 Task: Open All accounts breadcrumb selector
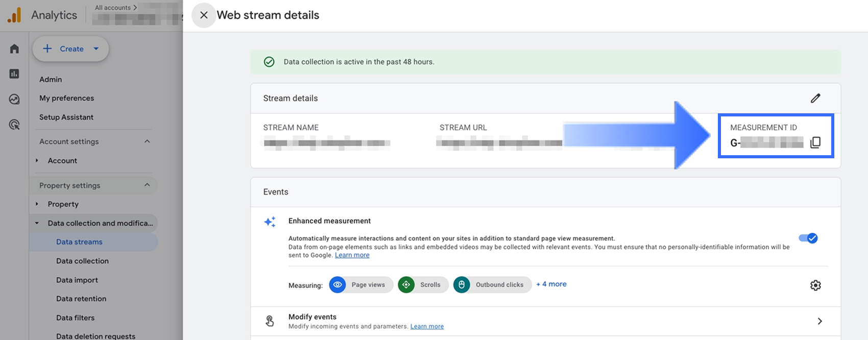(x=116, y=8)
